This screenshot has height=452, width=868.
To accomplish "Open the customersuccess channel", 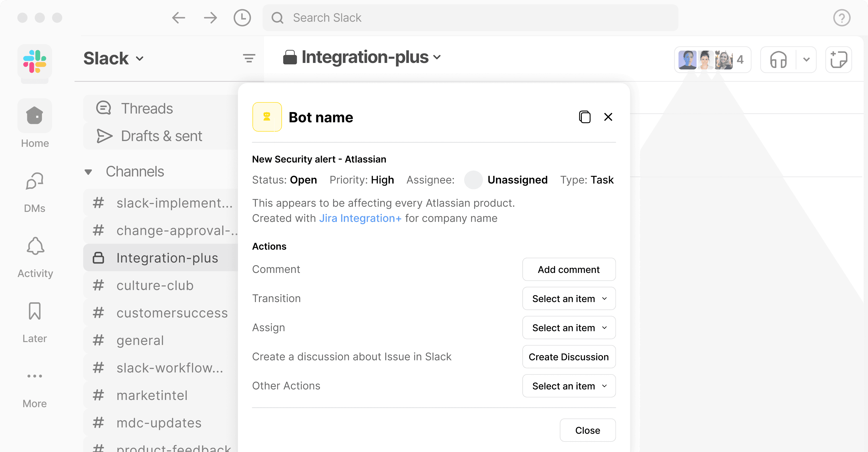I will (160, 313).
